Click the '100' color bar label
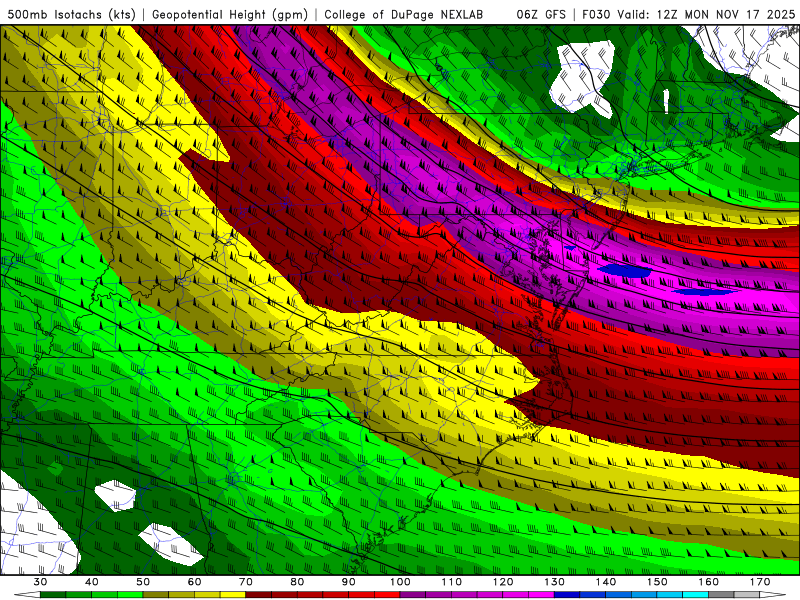 coord(401,582)
